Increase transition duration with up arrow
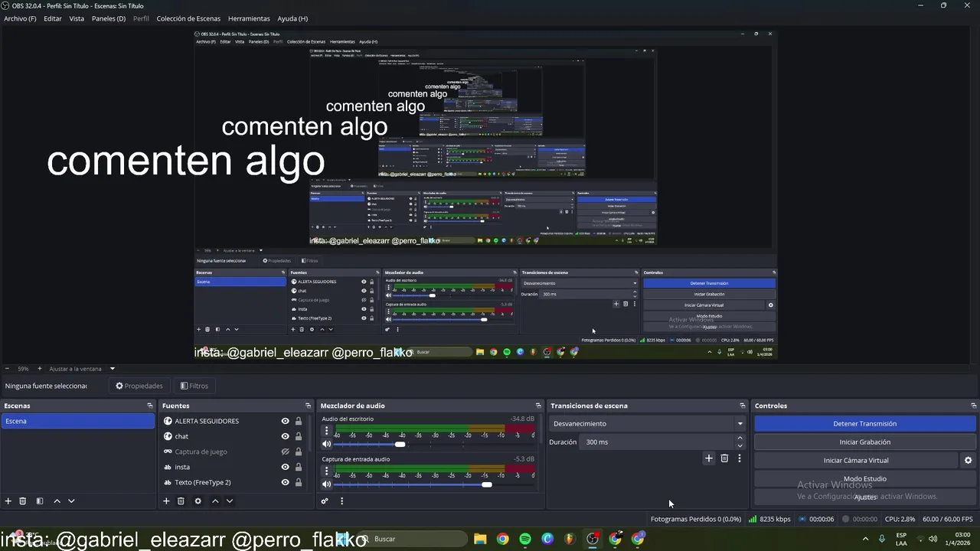This screenshot has width=980, height=551. 740,439
